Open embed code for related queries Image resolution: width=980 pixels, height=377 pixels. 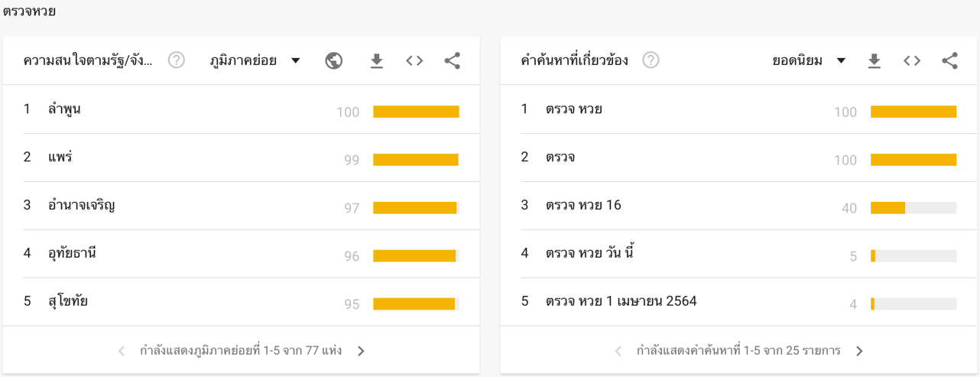click(912, 60)
